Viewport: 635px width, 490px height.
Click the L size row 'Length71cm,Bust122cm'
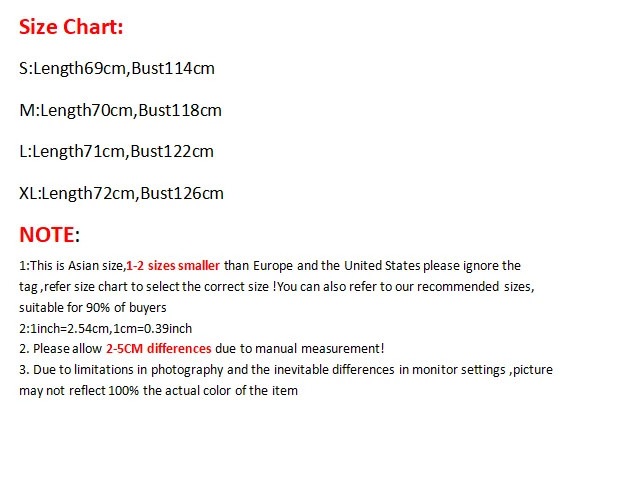click(x=117, y=152)
